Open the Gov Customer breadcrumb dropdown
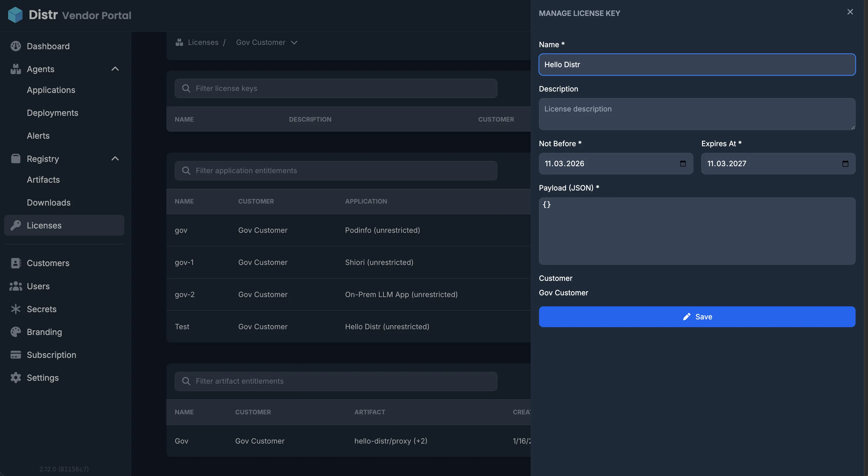The height and width of the screenshot is (476, 868). (294, 43)
